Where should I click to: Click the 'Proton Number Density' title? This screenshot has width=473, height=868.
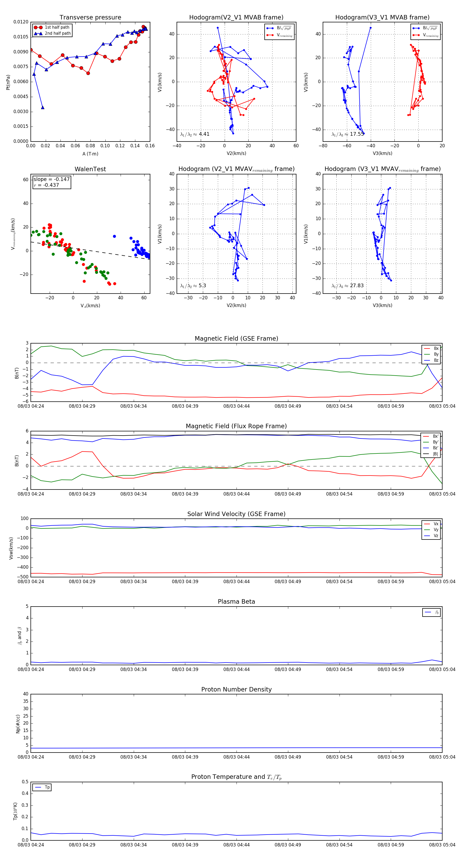[236, 689]
